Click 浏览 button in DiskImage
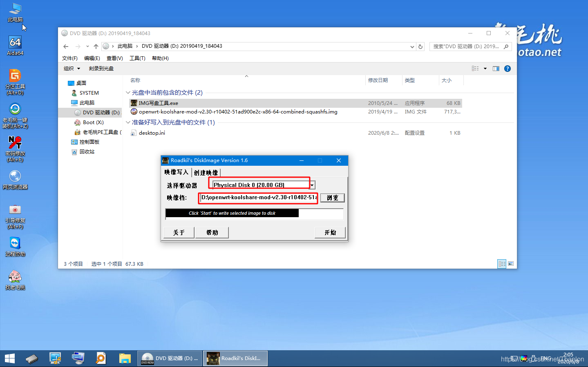Image resolution: width=588 pixels, height=367 pixels. coord(332,198)
